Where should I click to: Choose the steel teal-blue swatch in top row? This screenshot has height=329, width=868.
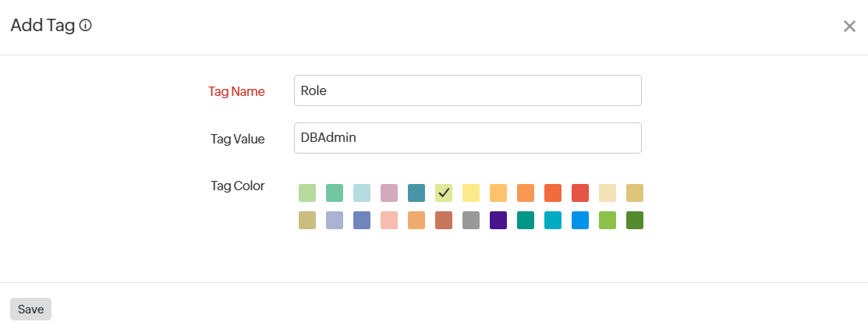tap(416, 193)
